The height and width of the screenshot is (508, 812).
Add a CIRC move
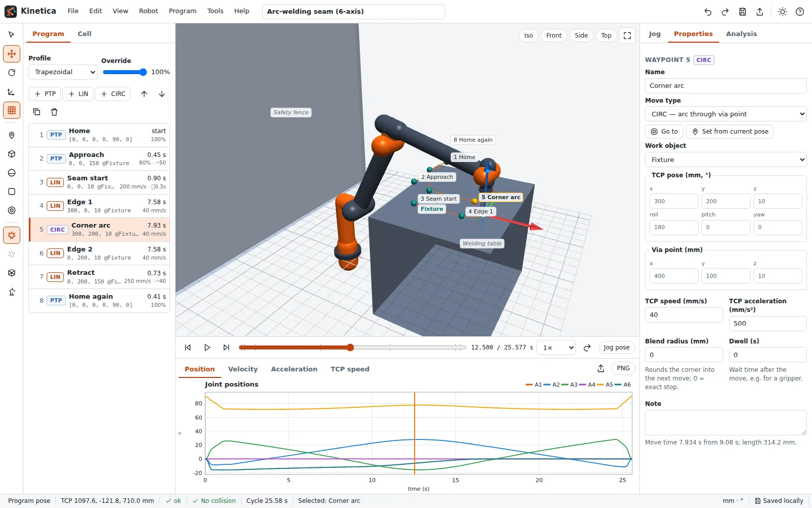(x=113, y=94)
